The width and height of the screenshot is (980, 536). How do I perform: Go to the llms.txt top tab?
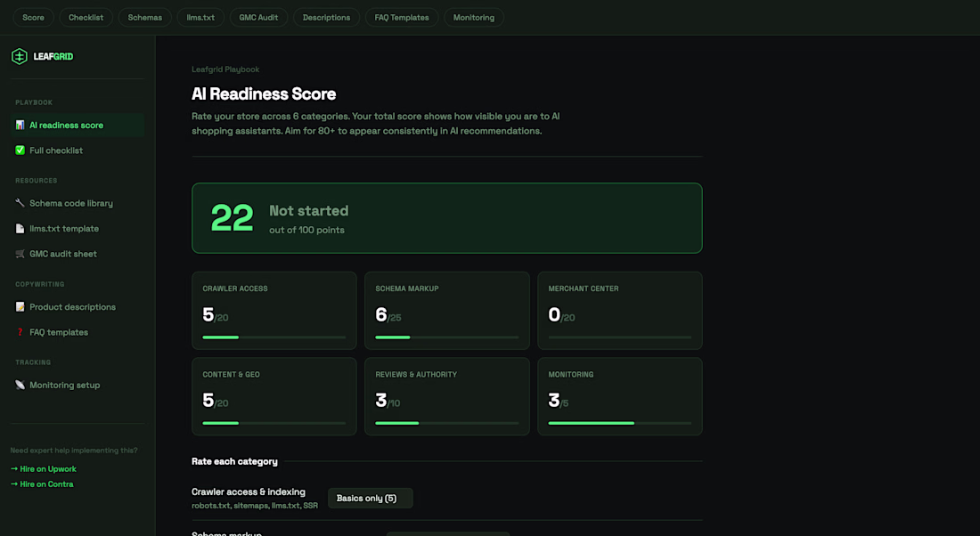coord(200,18)
